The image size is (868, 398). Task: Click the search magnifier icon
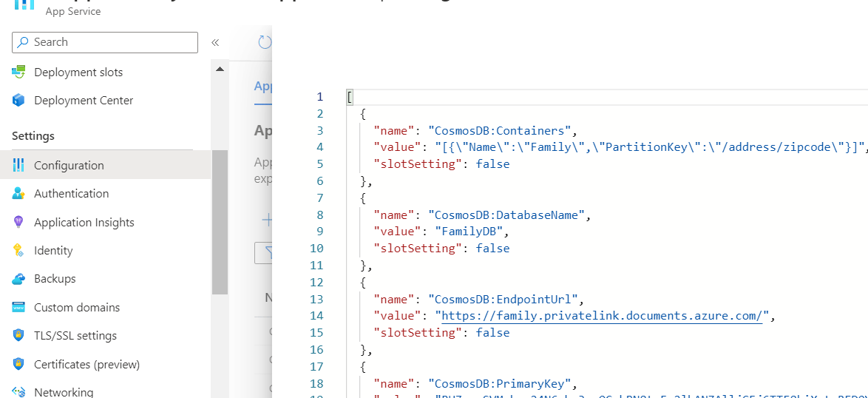tap(23, 42)
